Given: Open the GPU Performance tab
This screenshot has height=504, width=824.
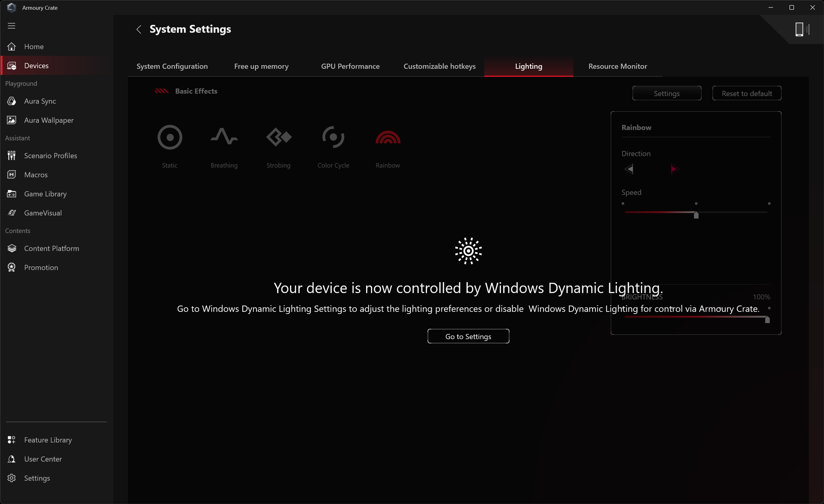Looking at the screenshot, I should (x=350, y=66).
